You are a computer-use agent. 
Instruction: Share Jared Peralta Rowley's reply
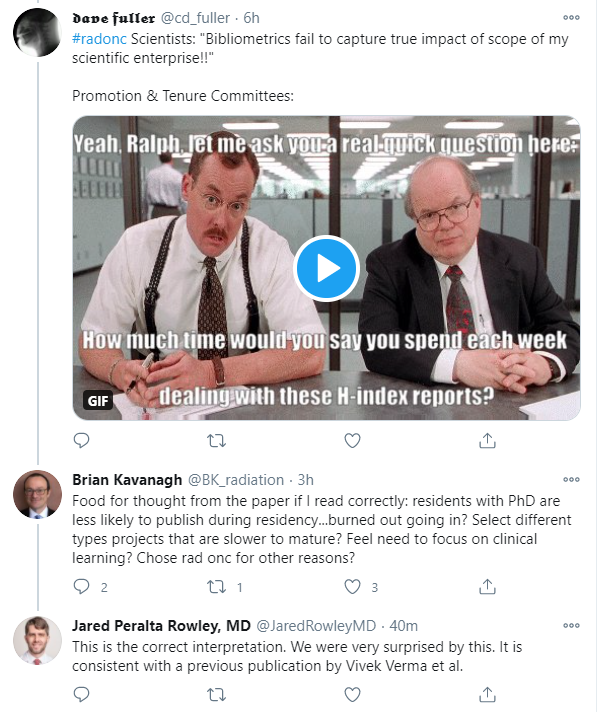click(x=487, y=692)
